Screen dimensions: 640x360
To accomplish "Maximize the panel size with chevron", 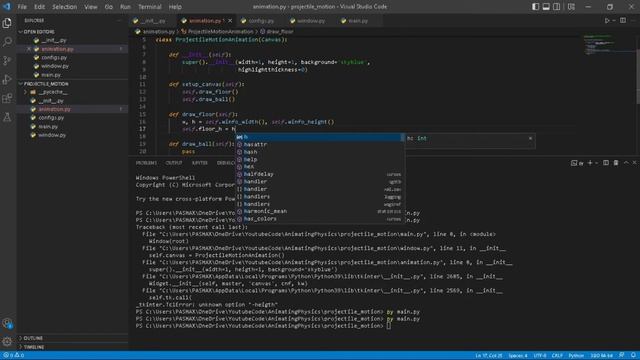I will (626, 163).
